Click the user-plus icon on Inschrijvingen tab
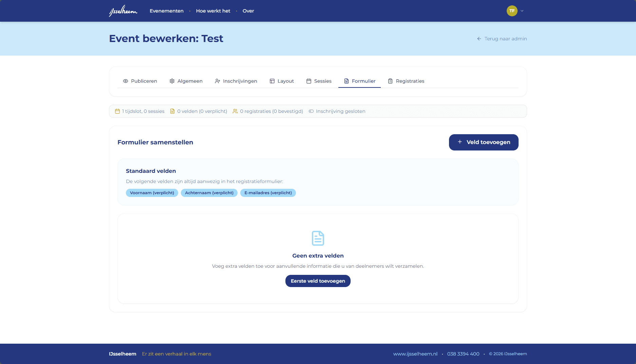Image resolution: width=636 pixels, height=364 pixels. (218, 81)
